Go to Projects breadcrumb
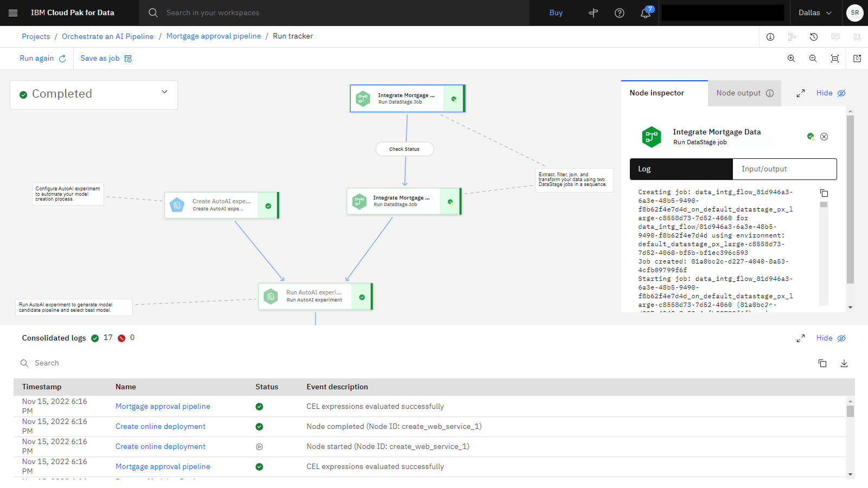The width and height of the screenshot is (868, 488). (36, 36)
